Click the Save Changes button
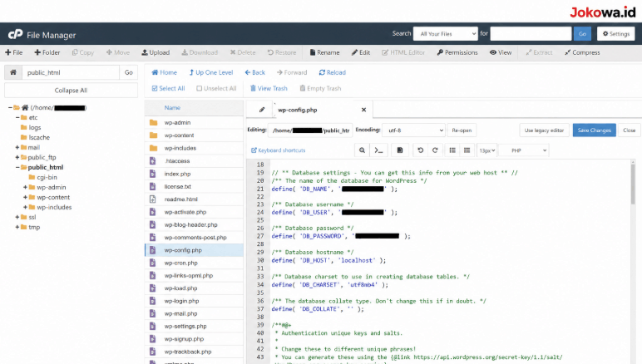642x364 pixels. click(594, 130)
